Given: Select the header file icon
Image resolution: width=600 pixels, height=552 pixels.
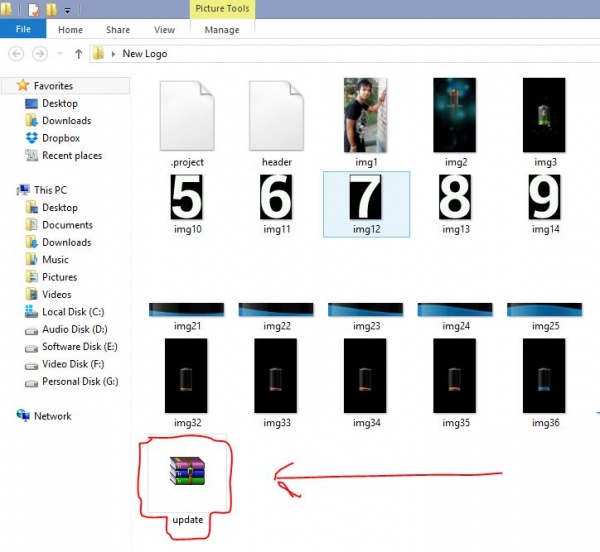Looking at the screenshot, I should coord(277,116).
